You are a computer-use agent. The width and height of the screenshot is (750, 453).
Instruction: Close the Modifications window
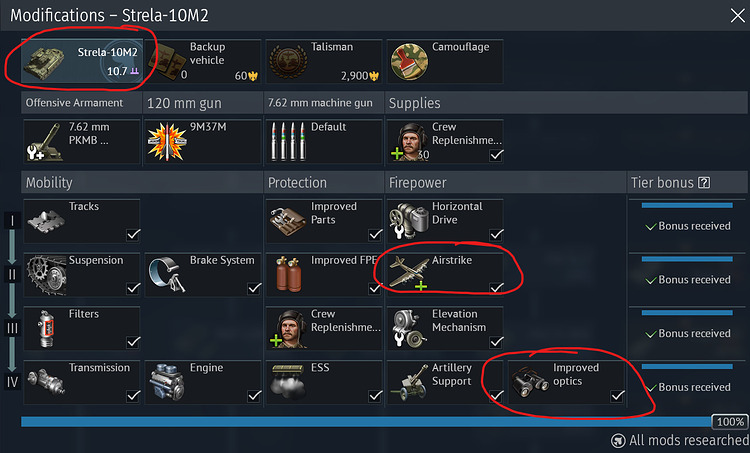(x=738, y=15)
